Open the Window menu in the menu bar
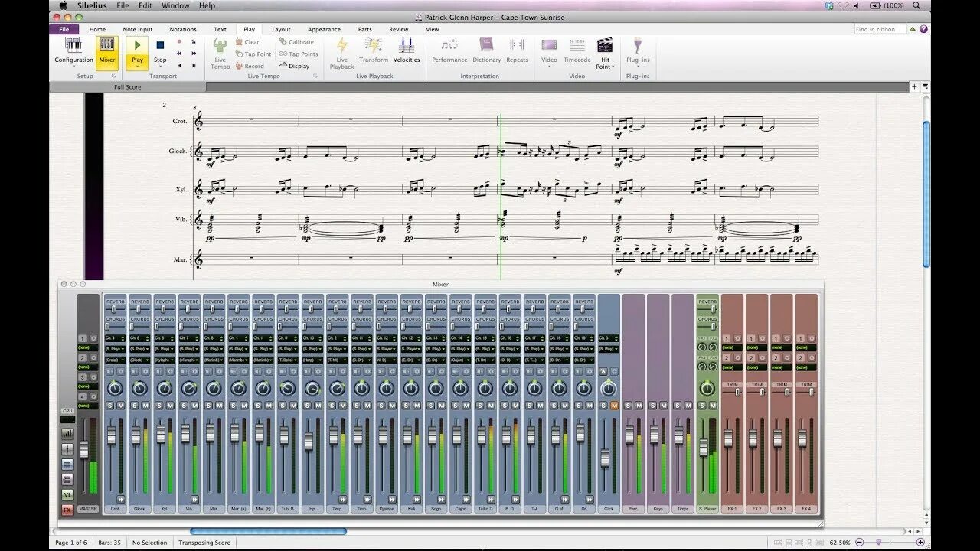980x551 pixels. pos(175,5)
